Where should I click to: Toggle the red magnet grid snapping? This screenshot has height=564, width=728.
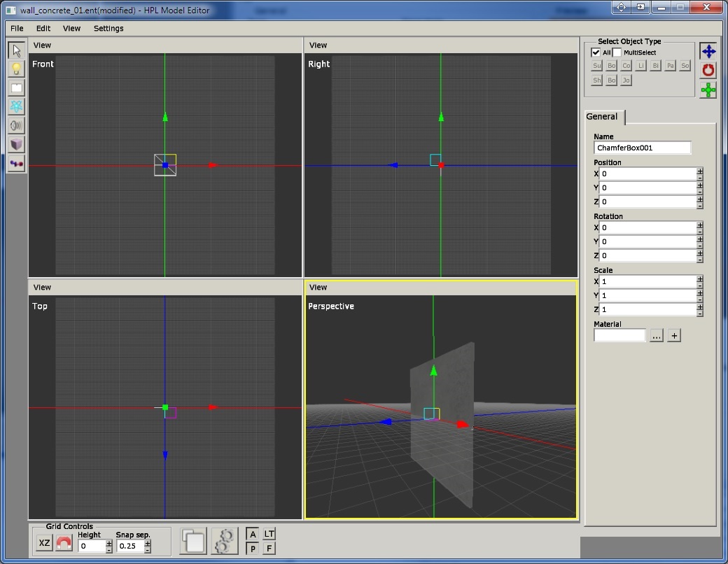pyautogui.click(x=64, y=542)
